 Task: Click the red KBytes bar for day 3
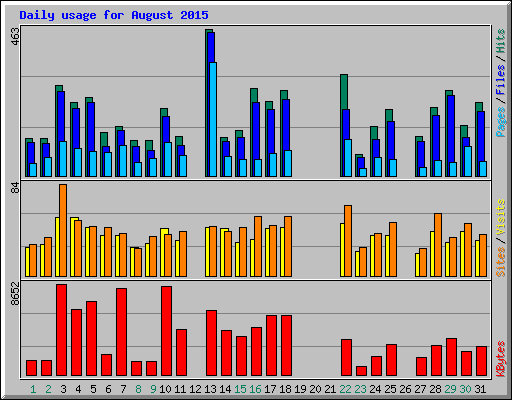[x=61, y=330]
